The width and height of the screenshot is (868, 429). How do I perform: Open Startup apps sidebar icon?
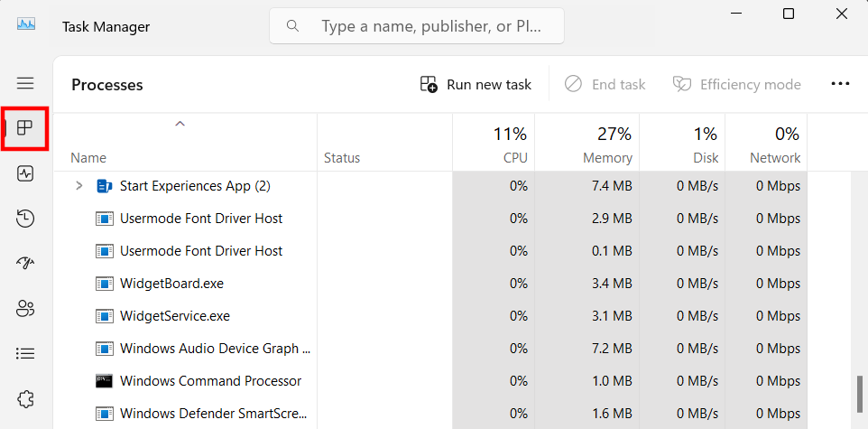(x=25, y=263)
